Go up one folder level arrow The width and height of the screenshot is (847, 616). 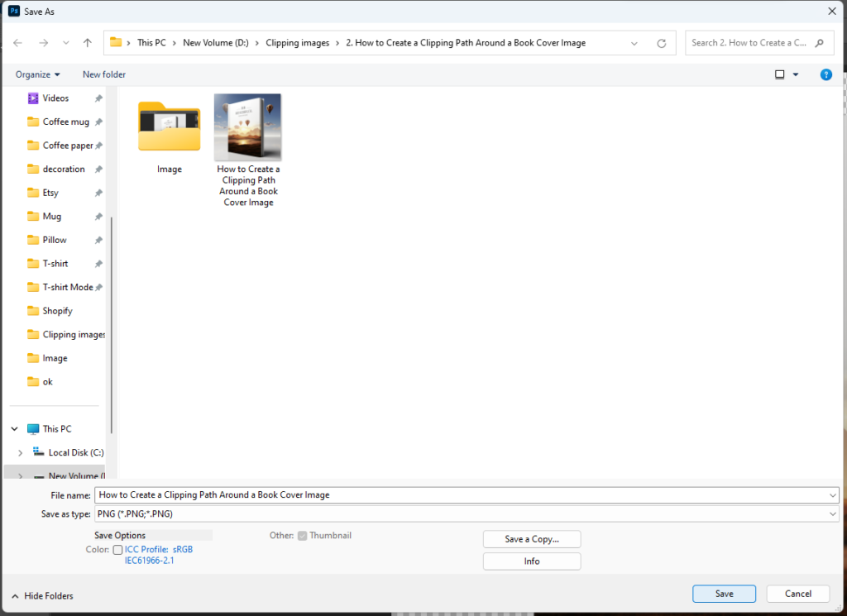coord(88,43)
